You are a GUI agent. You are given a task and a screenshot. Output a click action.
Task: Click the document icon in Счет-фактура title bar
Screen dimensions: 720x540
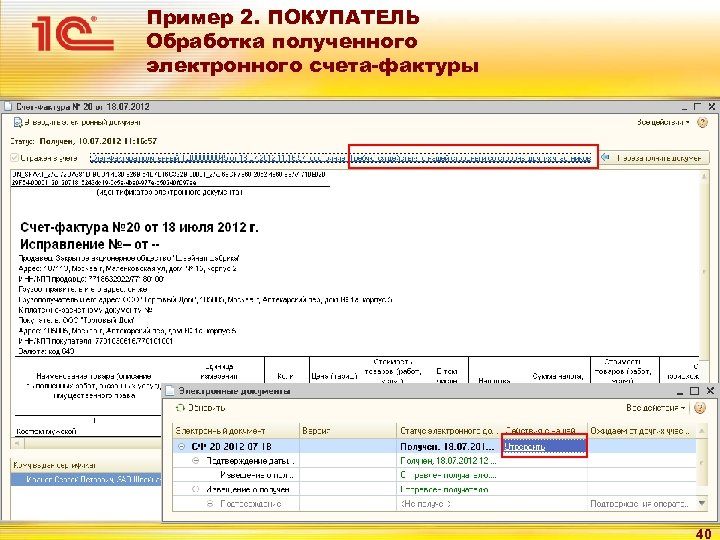point(7,107)
